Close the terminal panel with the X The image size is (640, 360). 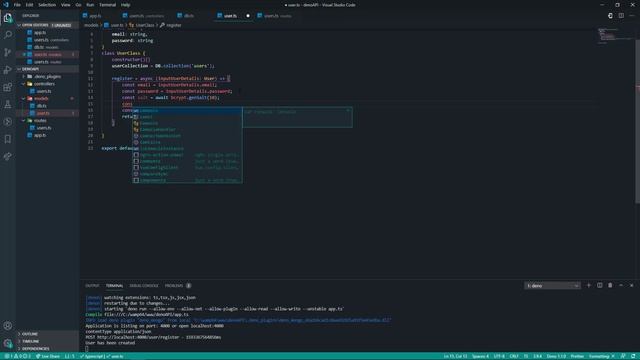tap(632, 285)
